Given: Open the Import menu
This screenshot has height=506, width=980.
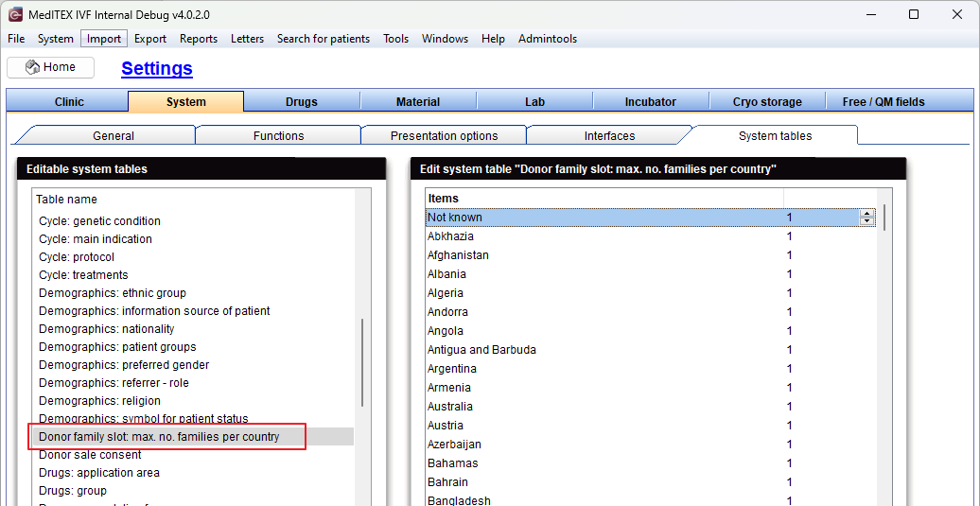Looking at the screenshot, I should 104,39.
